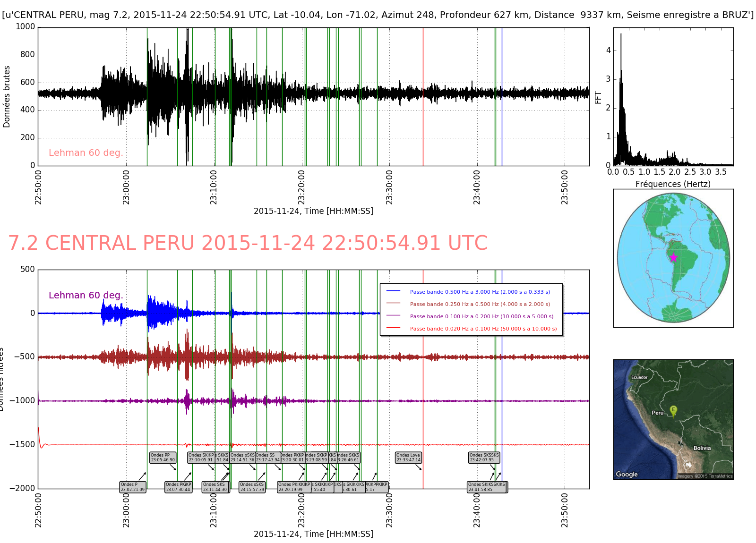756x543 pixels.
Task: Click the Google logo on satellite map
Action: [627, 474]
